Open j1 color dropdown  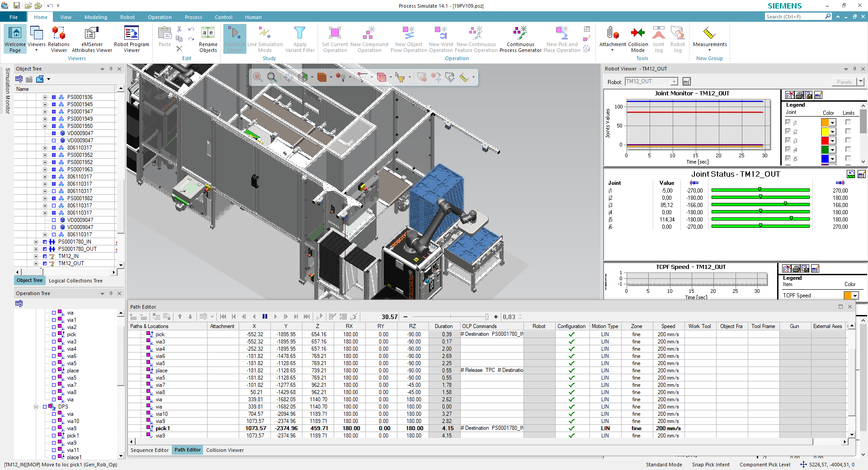(832, 122)
